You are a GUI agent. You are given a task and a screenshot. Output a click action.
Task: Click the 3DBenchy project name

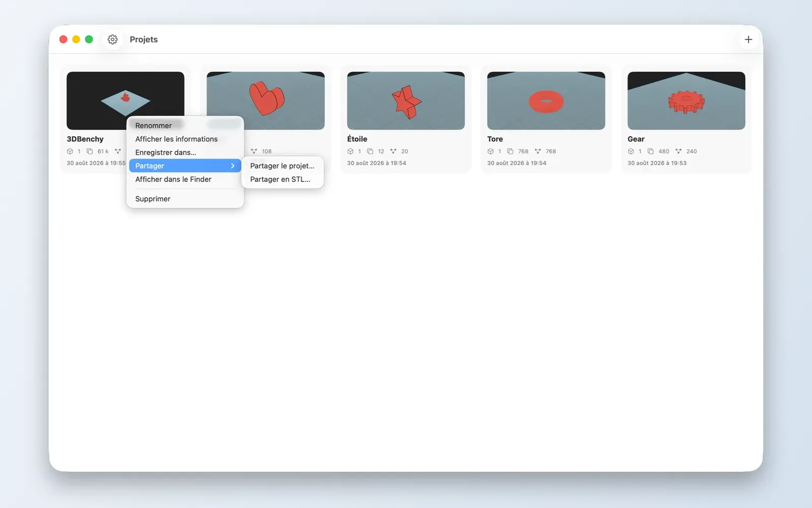pyautogui.click(x=85, y=139)
